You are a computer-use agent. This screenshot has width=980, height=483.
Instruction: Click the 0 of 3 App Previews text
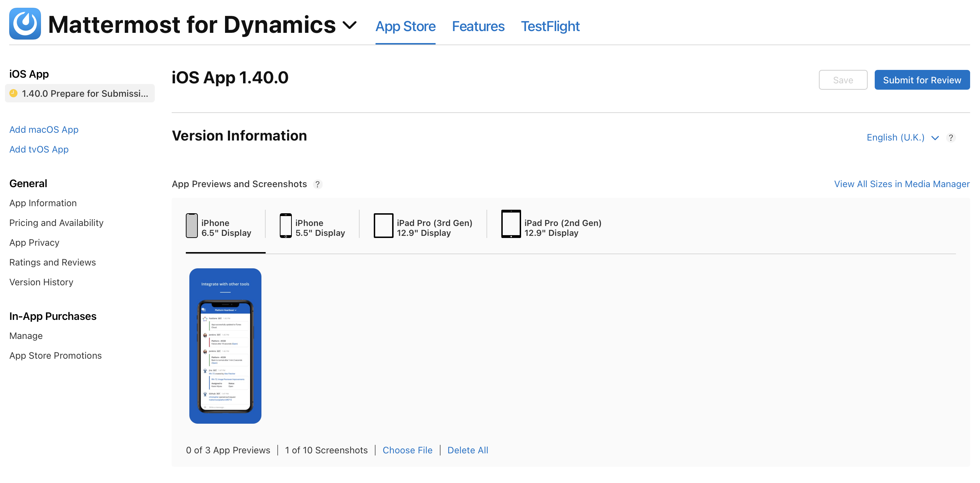228,450
